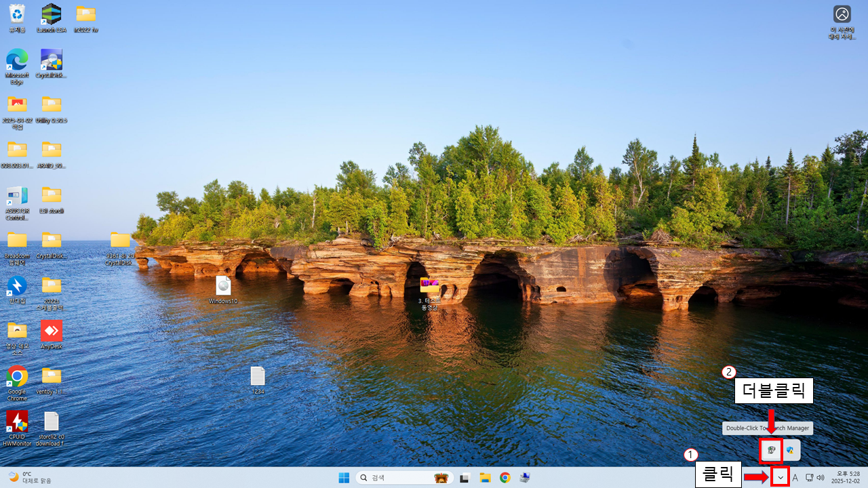Click the LSA manager icon in tray popup
The height and width of the screenshot is (488, 868).
tap(771, 451)
